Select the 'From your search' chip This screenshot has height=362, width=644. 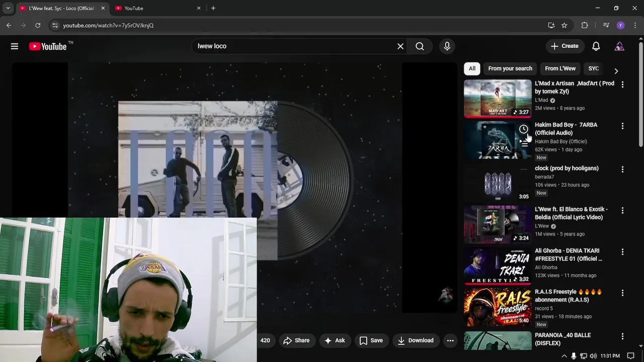pos(510,68)
